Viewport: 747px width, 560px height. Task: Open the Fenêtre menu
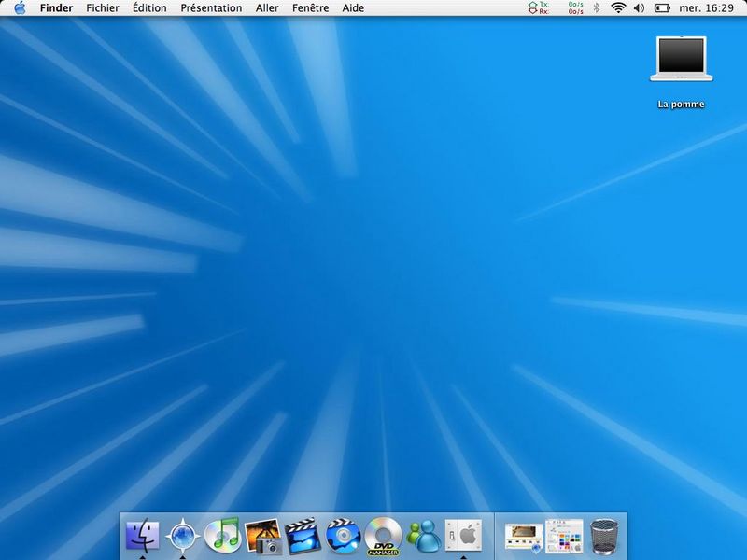coord(311,8)
